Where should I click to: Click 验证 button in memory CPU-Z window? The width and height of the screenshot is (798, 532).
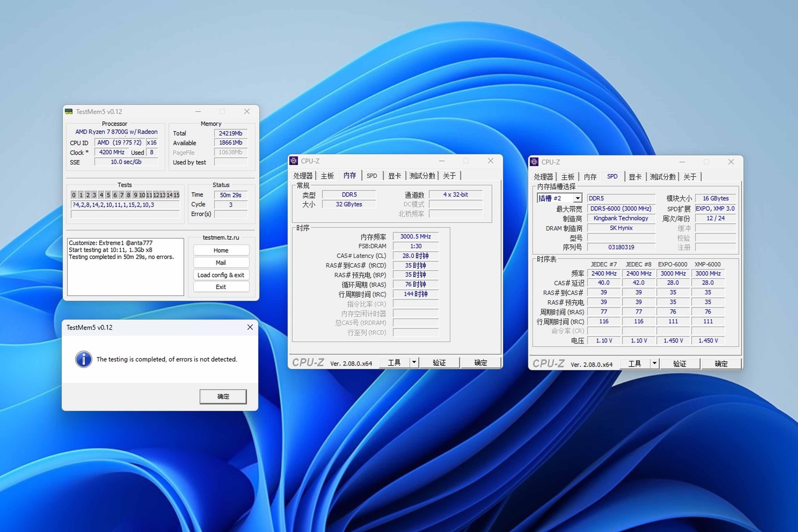pos(439,362)
